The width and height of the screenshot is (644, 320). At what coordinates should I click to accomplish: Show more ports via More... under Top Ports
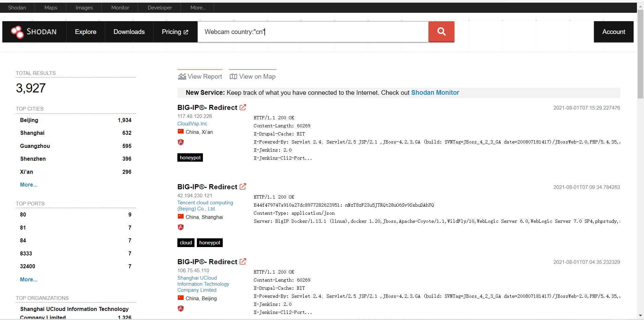point(29,279)
